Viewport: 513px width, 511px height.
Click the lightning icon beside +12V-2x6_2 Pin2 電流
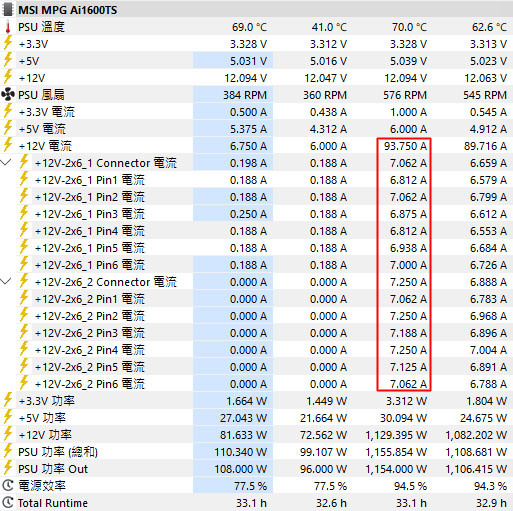(x=24, y=315)
